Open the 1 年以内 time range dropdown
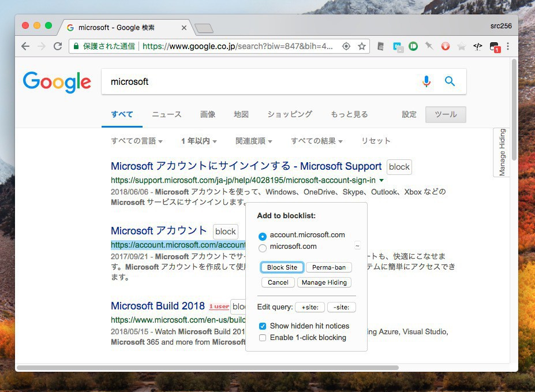 (x=199, y=141)
